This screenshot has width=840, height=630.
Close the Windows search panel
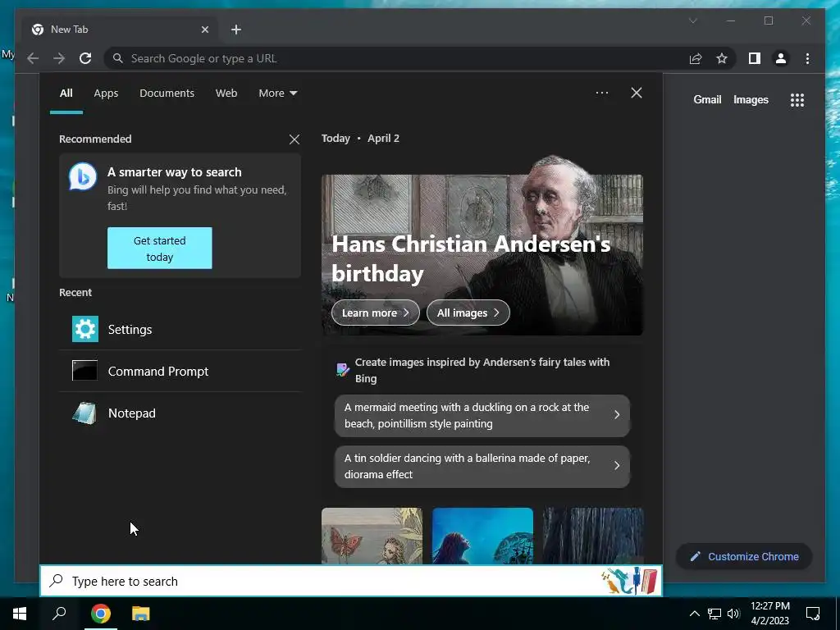637,93
